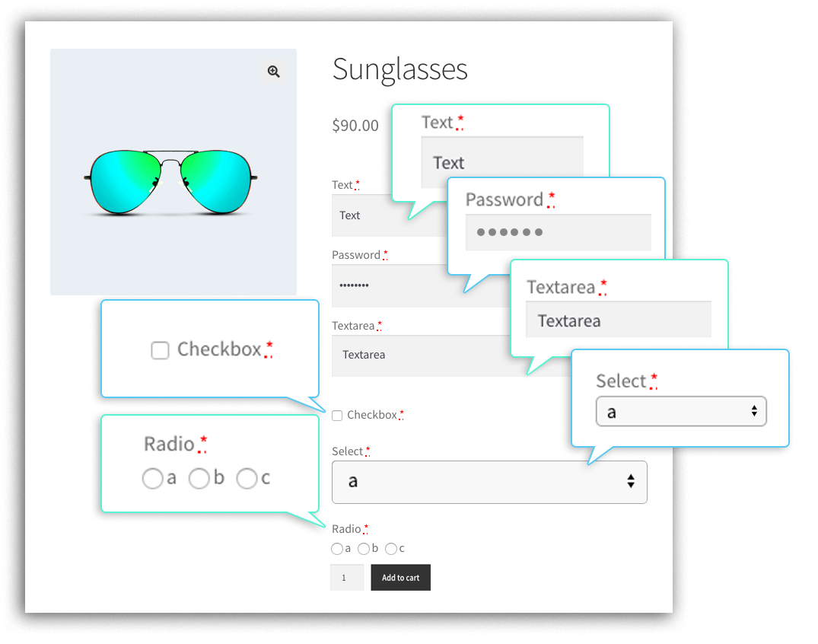Open the Select dropdown in the callout bubble
818x644 pixels.
pyautogui.click(x=681, y=412)
